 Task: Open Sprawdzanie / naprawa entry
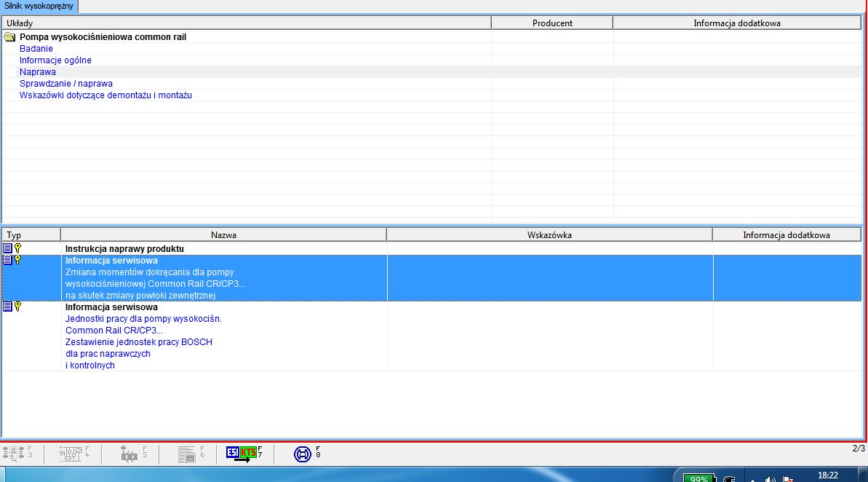pyautogui.click(x=66, y=84)
